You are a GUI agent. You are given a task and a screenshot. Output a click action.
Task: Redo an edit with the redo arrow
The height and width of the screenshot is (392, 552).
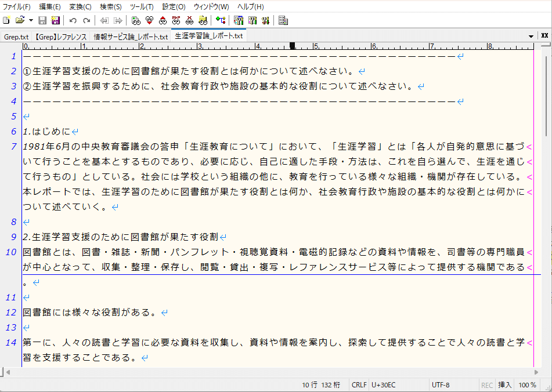(85, 20)
